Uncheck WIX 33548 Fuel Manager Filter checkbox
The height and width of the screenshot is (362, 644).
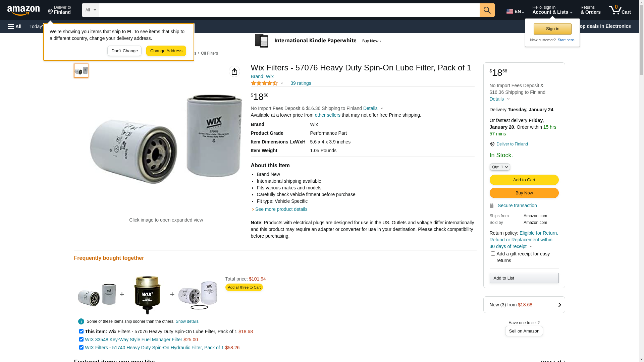pyautogui.click(x=81, y=340)
